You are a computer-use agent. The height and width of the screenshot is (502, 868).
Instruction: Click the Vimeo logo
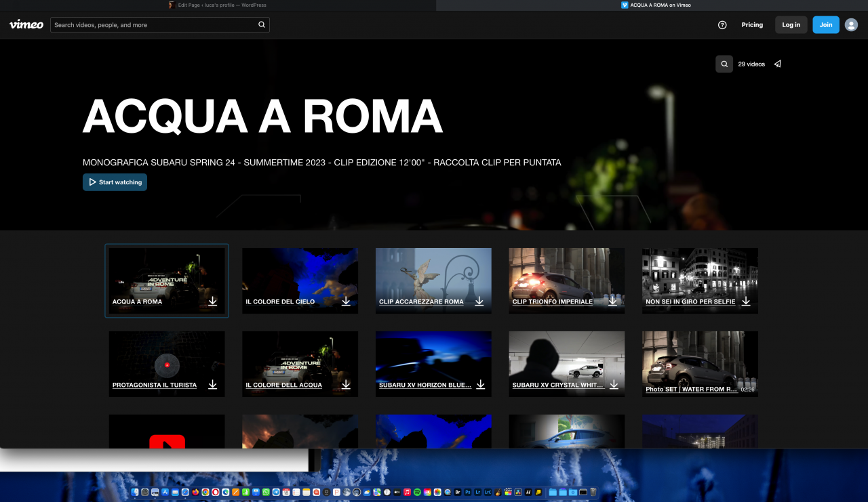pos(26,24)
